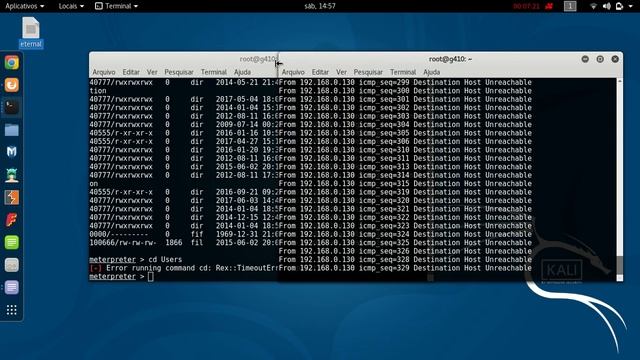Launch Armitage from the dock
The height and width of the screenshot is (360, 640).
point(11,175)
